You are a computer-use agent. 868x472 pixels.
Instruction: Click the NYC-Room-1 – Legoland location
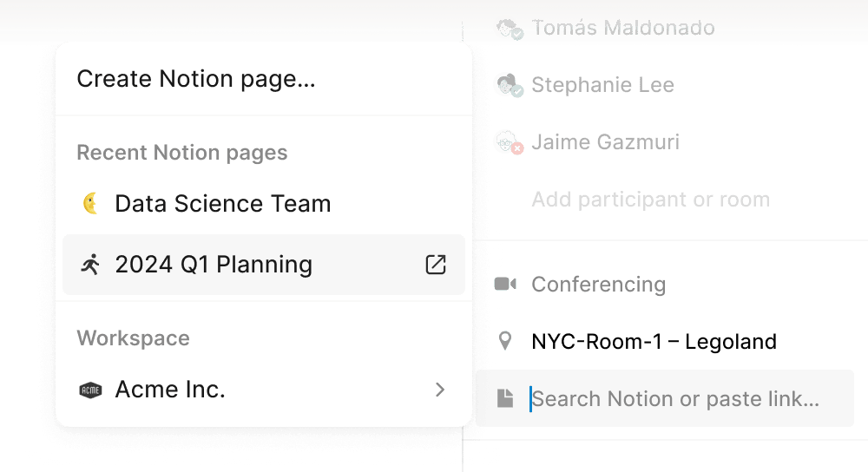click(654, 341)
